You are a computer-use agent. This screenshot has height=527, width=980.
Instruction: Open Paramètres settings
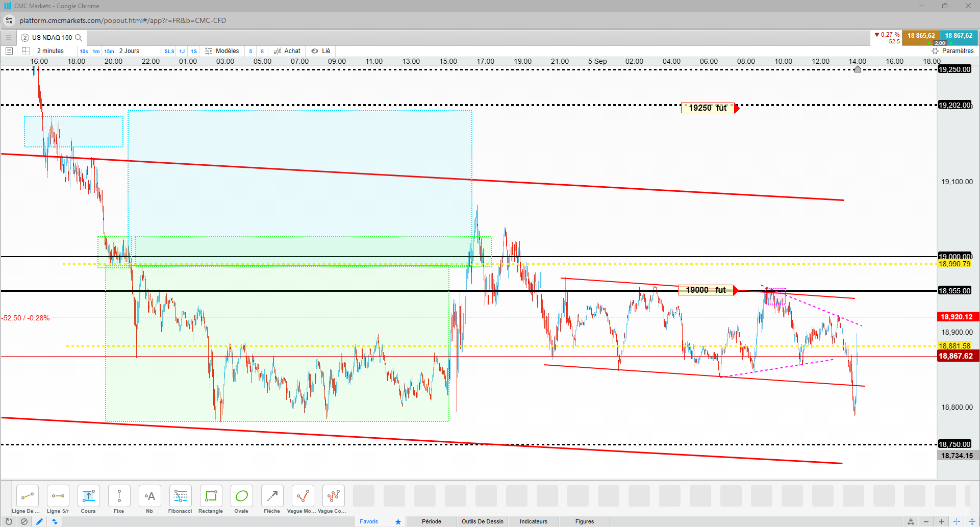tap(952, 51)
